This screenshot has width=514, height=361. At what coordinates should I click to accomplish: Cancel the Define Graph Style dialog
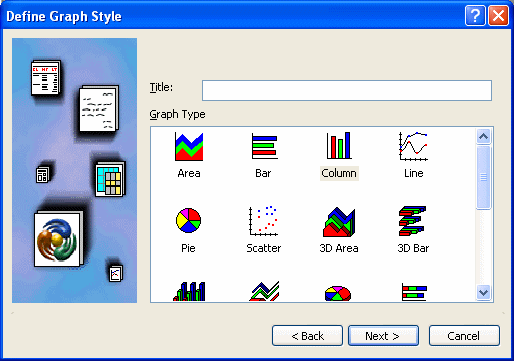tap(464, 336)
